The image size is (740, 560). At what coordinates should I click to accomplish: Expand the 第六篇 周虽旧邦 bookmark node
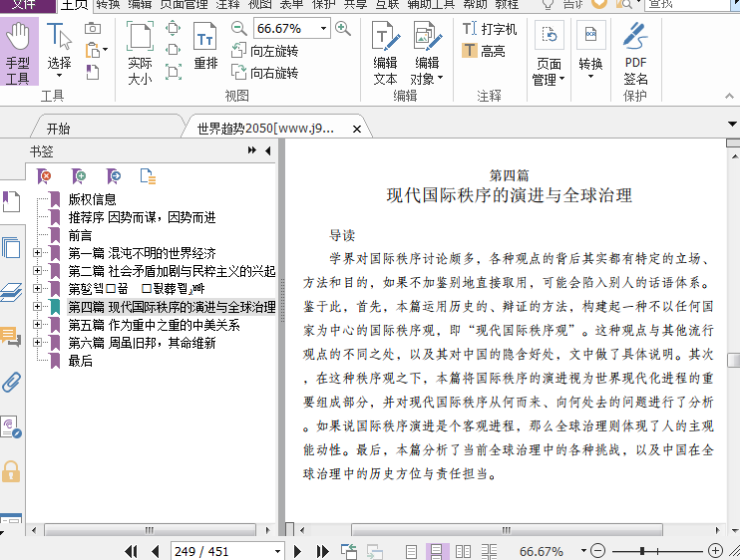coord(37,342)
